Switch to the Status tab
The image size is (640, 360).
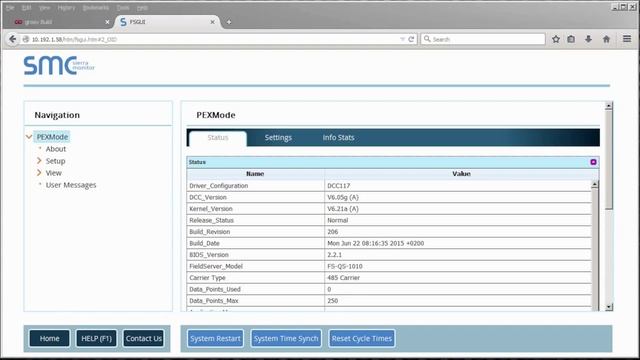coord(218,138)
